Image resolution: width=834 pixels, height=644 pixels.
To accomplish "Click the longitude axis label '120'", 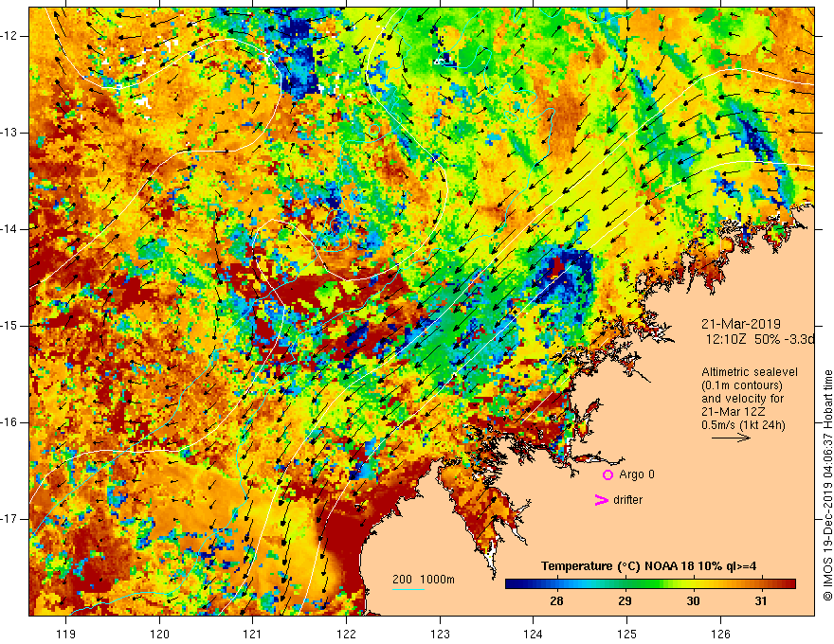I will tap(159, 634).
